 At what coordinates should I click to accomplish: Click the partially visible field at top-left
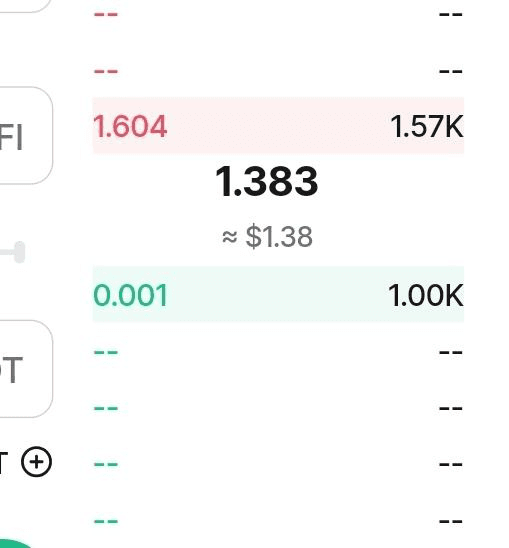tap(23, 6)
